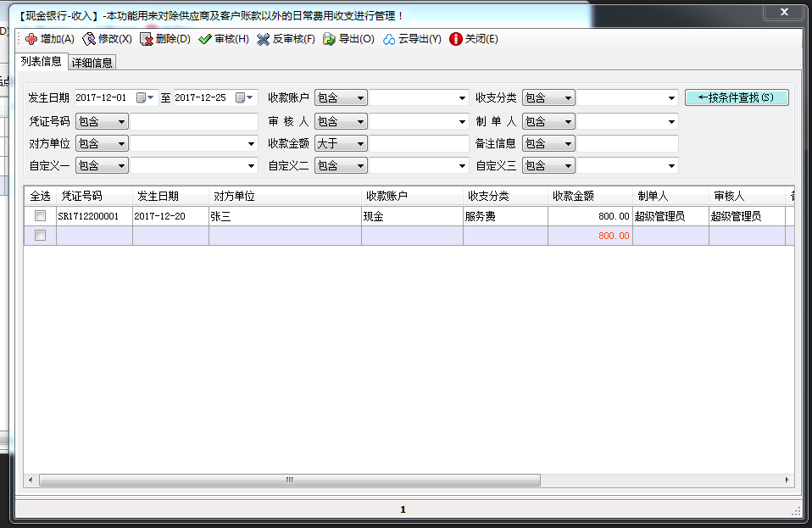Click the 凭证号码 text input field
Viewport: 812px width, 528px height.
[x=193, y=121]
